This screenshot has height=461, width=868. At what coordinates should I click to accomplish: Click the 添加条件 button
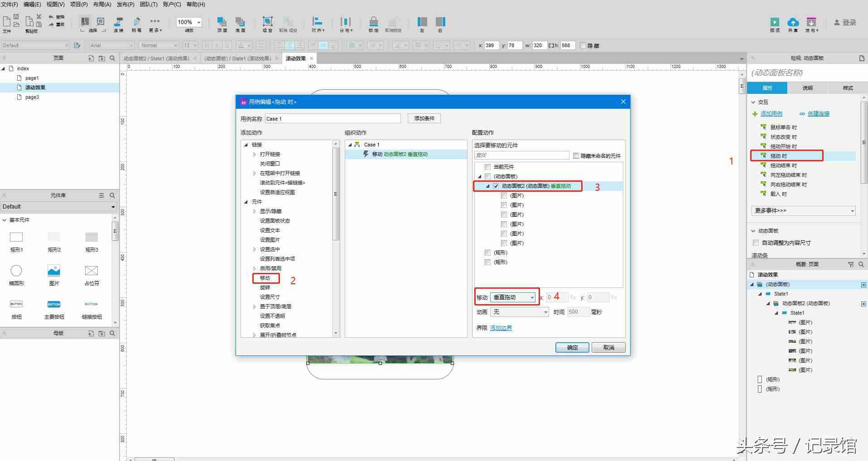[x=424, y=118]
